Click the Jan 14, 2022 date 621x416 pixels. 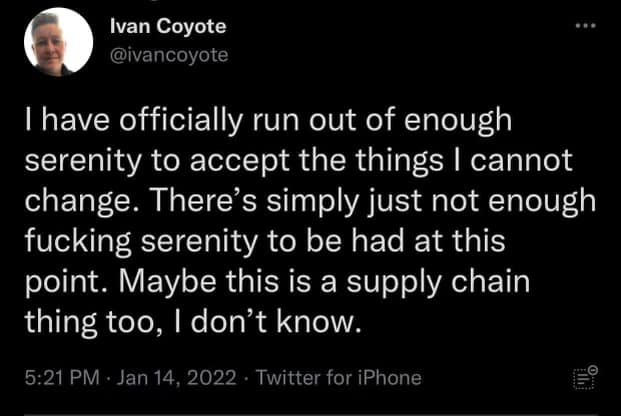(177, 377)
